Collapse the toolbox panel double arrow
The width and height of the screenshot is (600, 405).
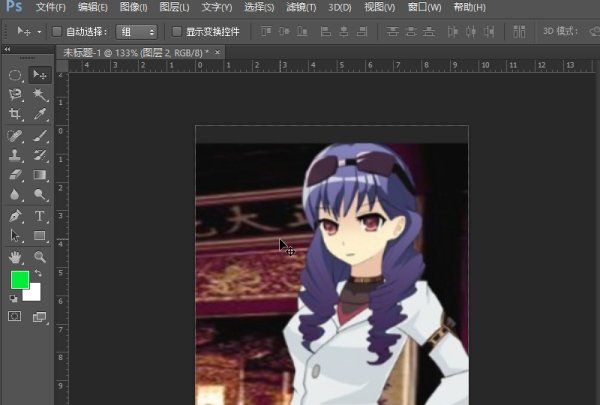(7, 49)
